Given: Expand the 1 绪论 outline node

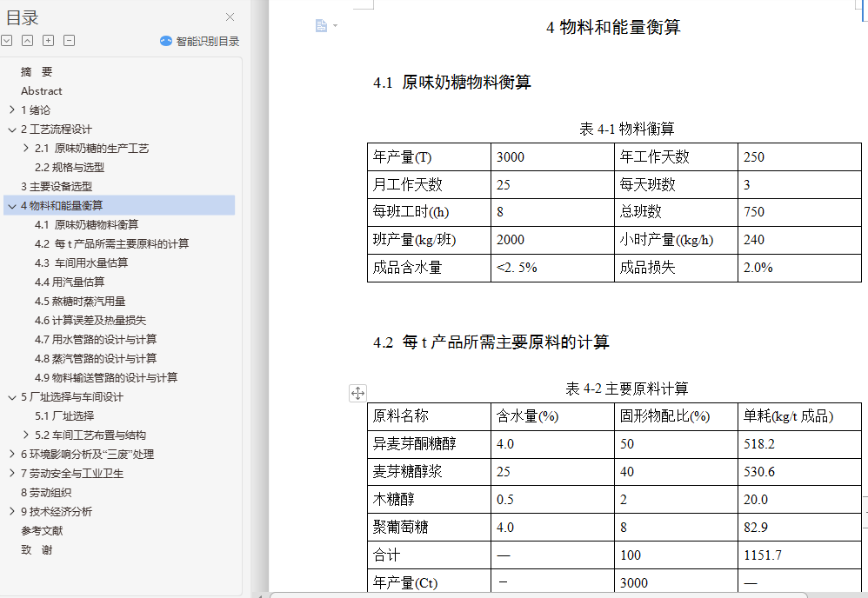Looking at the screenshot, I should [12, 110].
